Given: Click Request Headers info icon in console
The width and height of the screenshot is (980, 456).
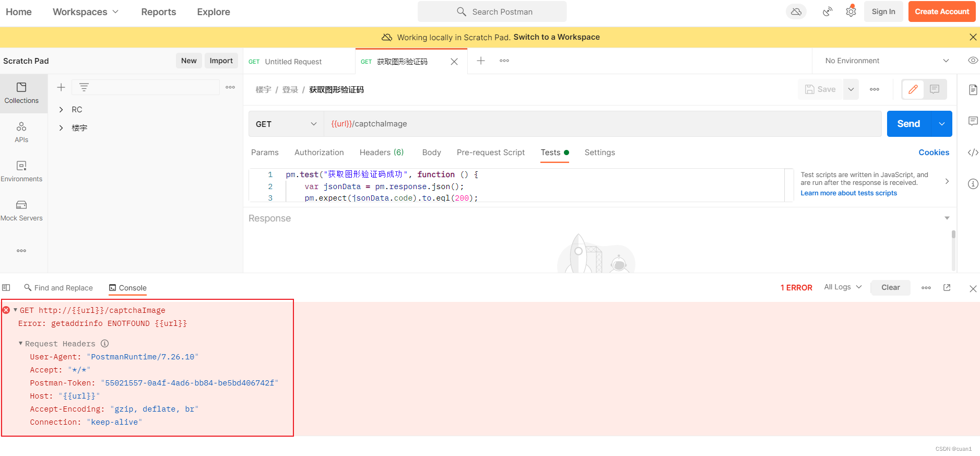Looking at the screenshot, I should pyautogui.click(x=104, y=343).
